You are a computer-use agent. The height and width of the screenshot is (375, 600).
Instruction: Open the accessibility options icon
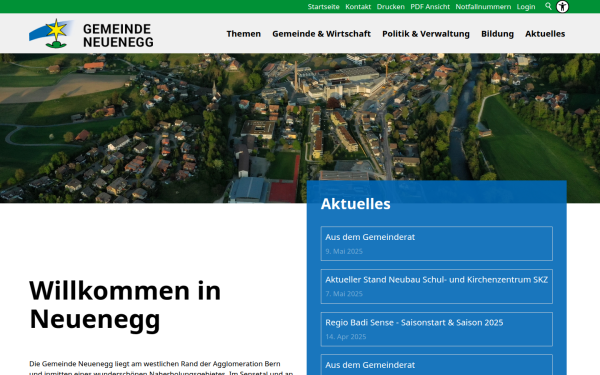pyautogui.click(x=562, y=7)
